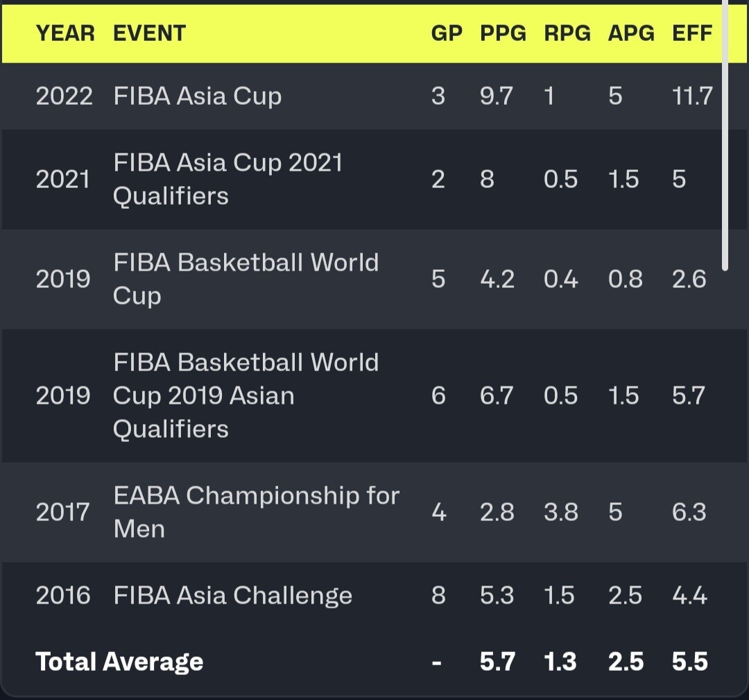This screenshot has height=700, width=749.
Task: Click the 8 games played value for 2016
Action: point(438,595)
